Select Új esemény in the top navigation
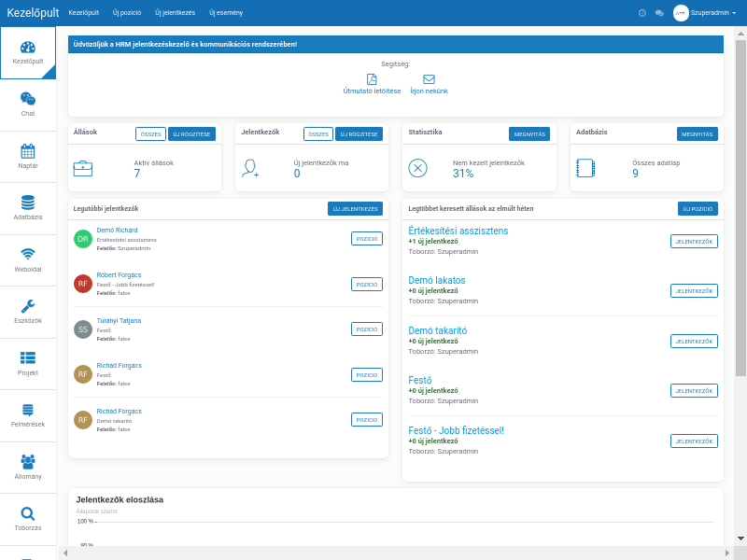The width and height of the screenshot is (747, 560). pyautogui.click(x=226, y=13)
